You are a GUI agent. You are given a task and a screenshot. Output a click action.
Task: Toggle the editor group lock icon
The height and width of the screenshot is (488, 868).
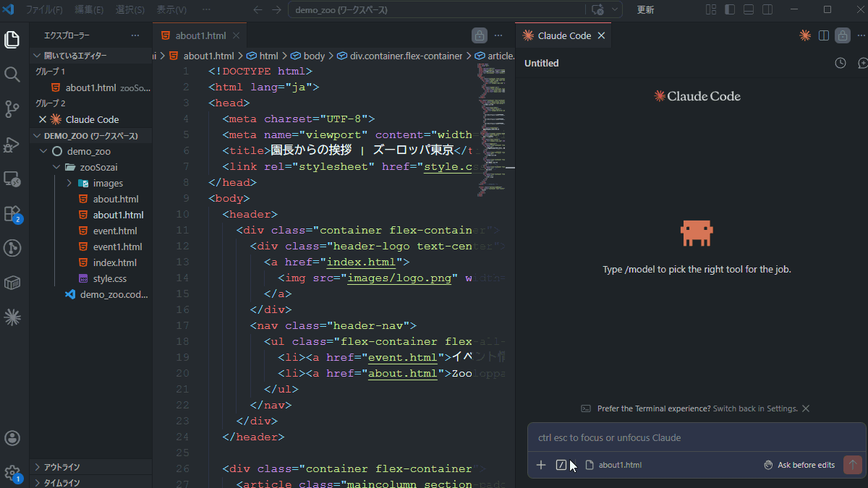pos(479,35)
